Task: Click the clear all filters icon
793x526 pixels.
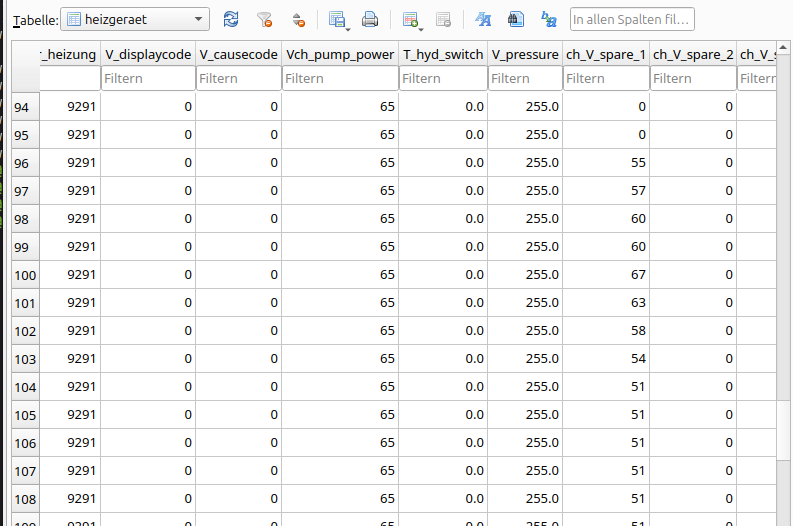Action: 264,19
